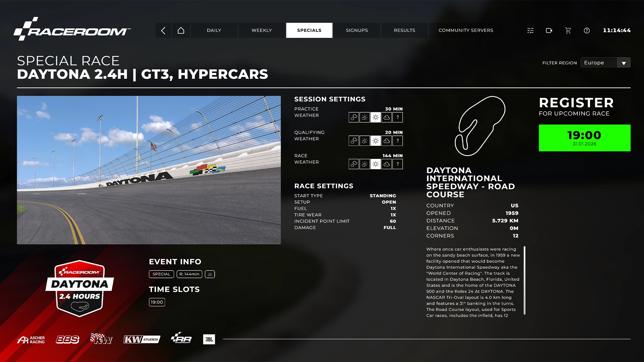Open the Filter Region dropdown arrow
The height and width of the screenshot is (362, 644).
(624, 63)
